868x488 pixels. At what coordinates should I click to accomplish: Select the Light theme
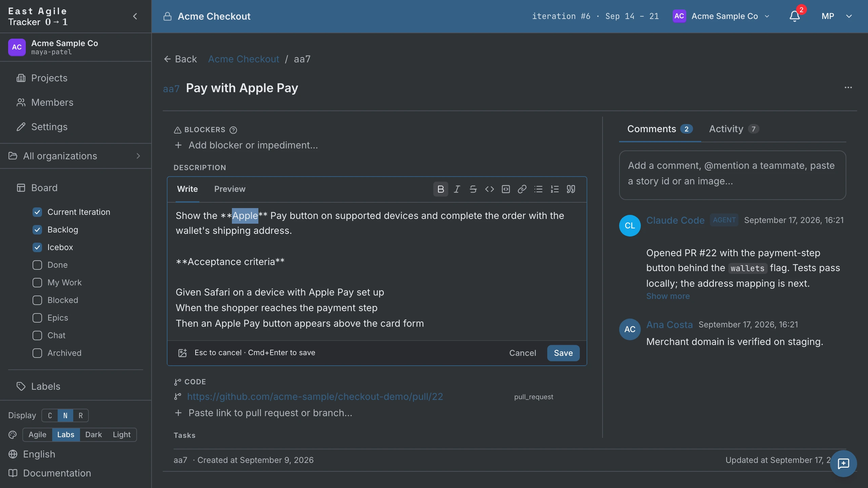click(121, 435)
